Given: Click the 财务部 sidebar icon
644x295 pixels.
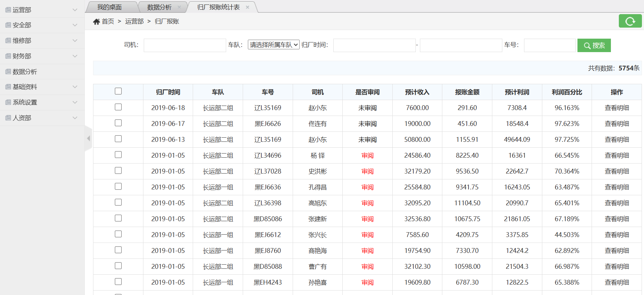Looking at the screenshot, I should click(8, 56).
